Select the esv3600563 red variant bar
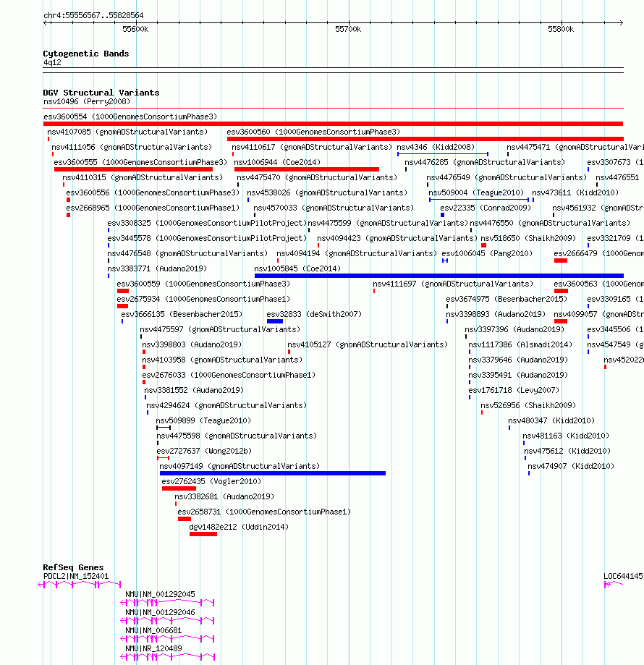The height and width of the screenshot is (665, 644). coord(561,291)
